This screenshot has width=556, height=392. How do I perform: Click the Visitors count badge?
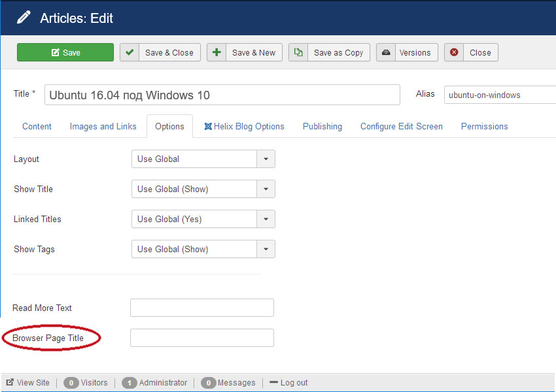(x=71, y=383)
